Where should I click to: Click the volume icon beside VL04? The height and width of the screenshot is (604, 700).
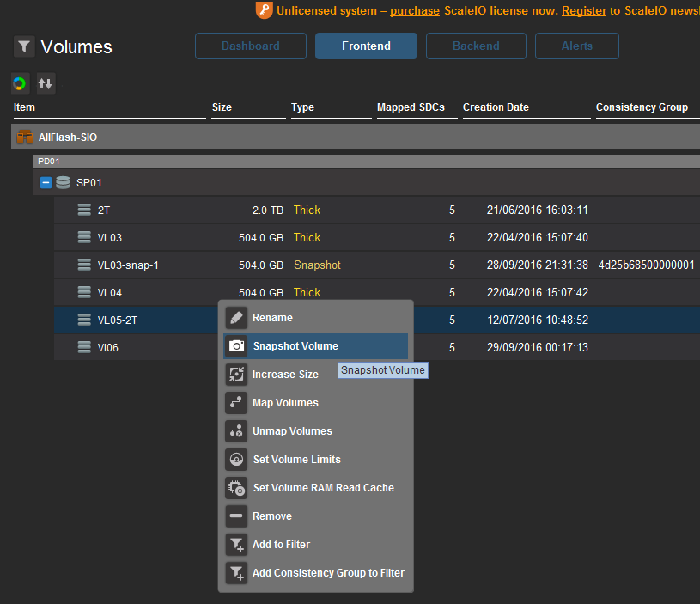pyautogui.click(x=84, y=292)
